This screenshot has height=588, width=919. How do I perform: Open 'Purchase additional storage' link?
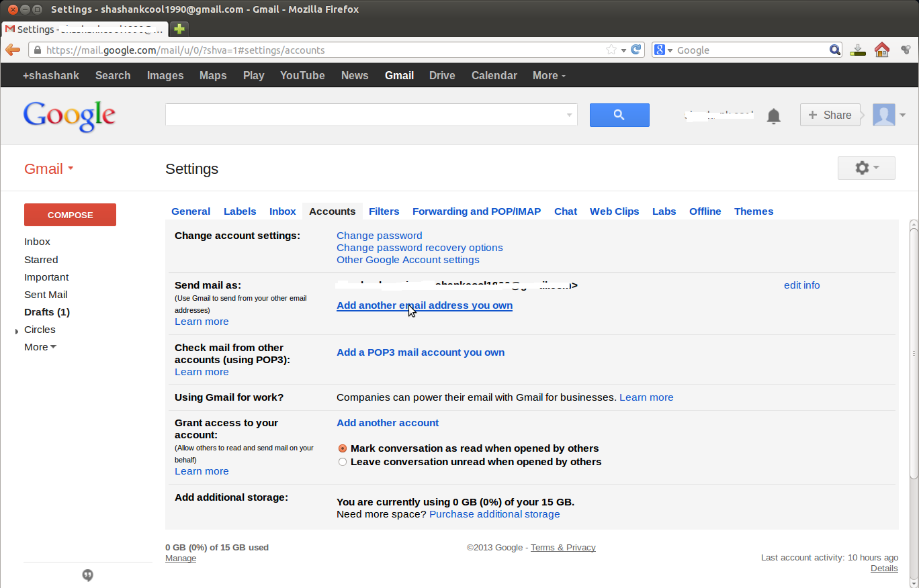[x=494, y=514]
